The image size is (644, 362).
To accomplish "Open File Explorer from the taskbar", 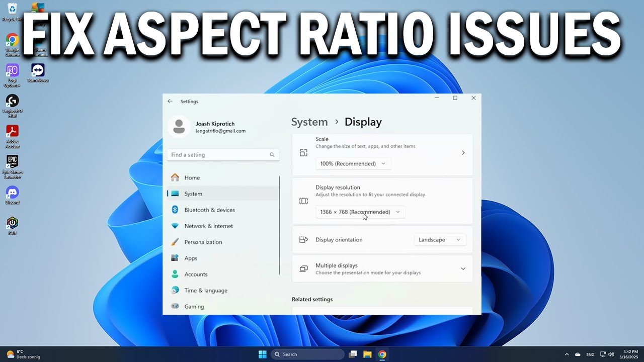I will [x=367, y=354].
